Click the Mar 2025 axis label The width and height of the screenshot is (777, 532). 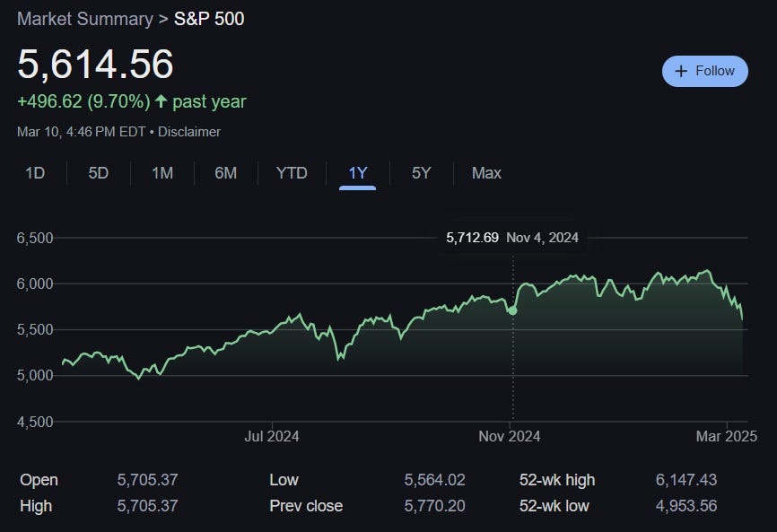[727, 436]
